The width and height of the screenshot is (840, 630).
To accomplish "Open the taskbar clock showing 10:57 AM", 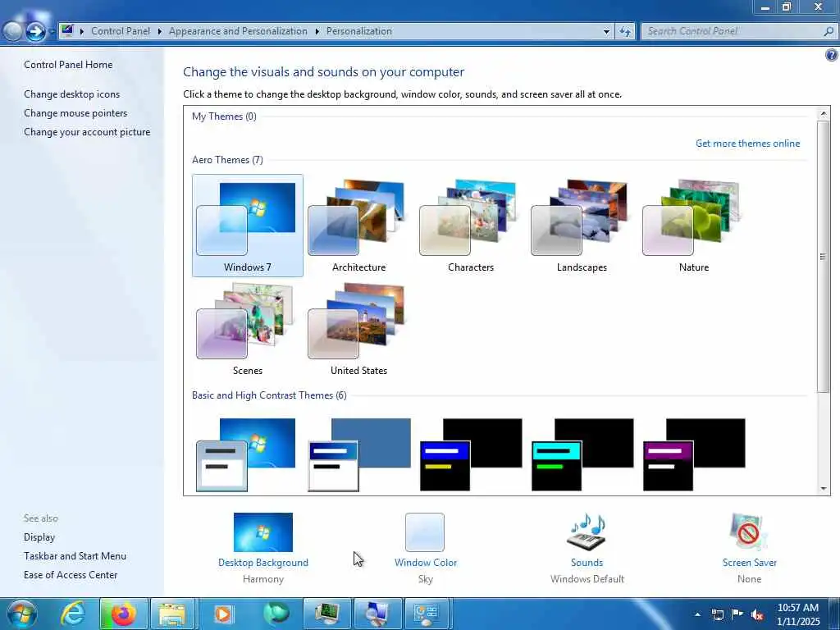I will tap(797, 614).
